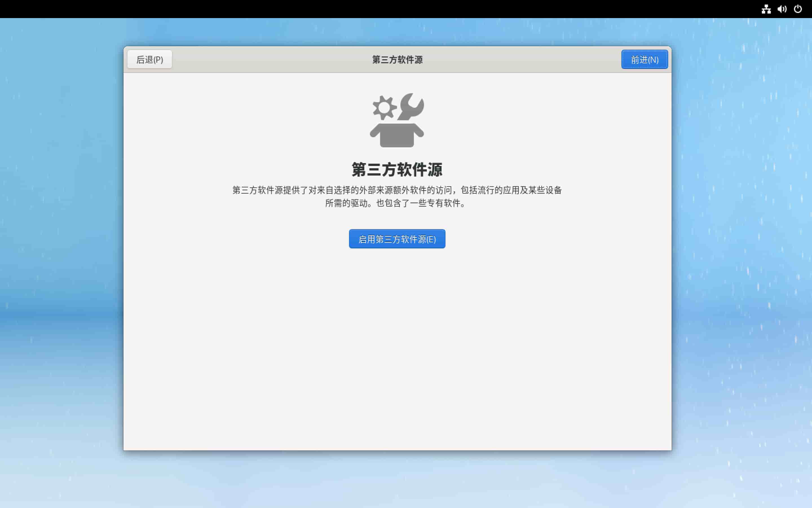Open the network status icon in top bar
Image resolution: width=812 pixels, height=508 pixels.
766,9
